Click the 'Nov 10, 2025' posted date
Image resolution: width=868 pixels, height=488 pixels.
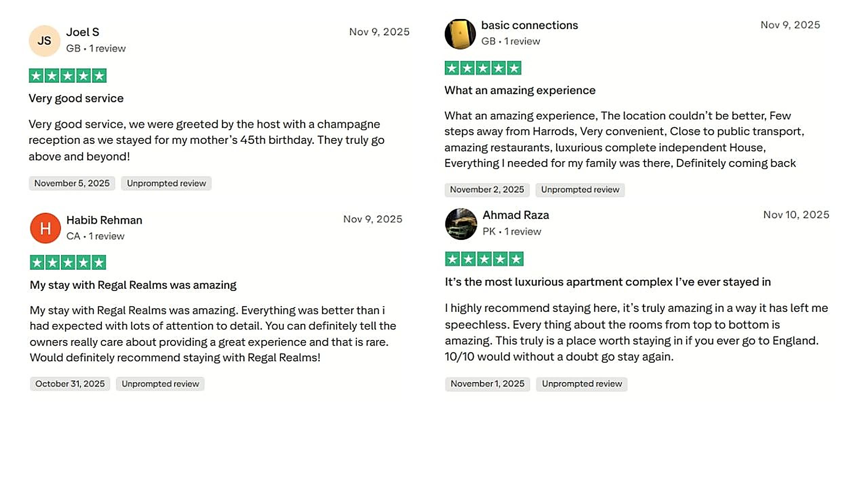pyautogui.click(x=796, y=215)
